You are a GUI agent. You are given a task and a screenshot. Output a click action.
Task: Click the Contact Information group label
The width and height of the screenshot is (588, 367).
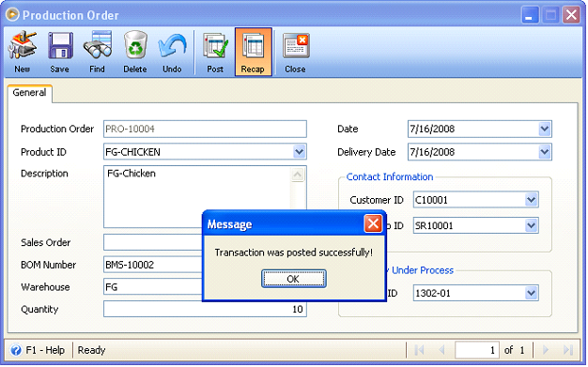click(x=390, y=177)
